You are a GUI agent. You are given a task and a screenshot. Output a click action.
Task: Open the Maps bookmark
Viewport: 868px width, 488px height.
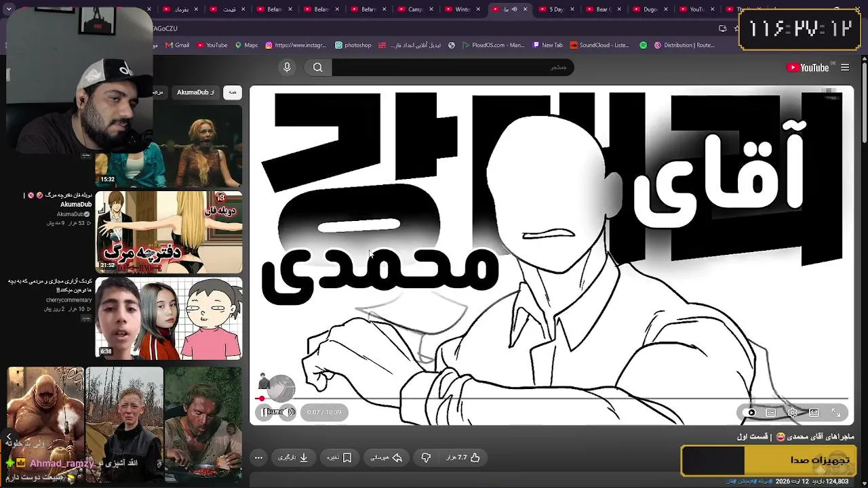(x=247, y=45)
